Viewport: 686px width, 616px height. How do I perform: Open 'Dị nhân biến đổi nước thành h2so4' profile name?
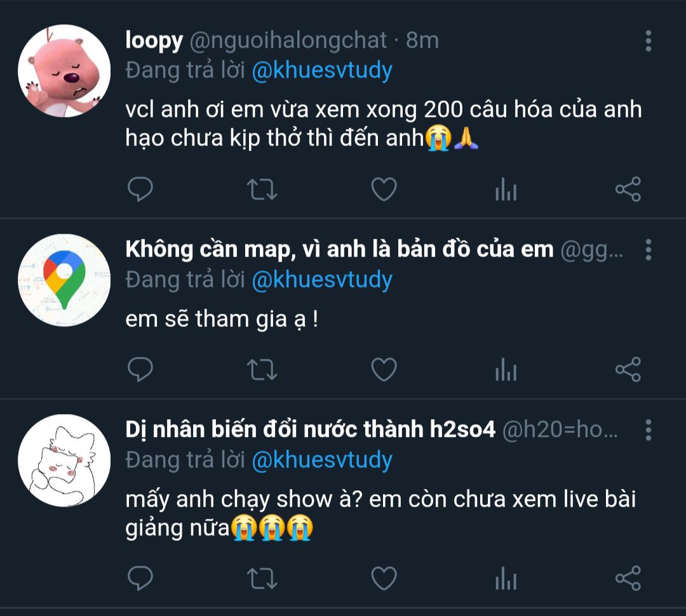310,429
